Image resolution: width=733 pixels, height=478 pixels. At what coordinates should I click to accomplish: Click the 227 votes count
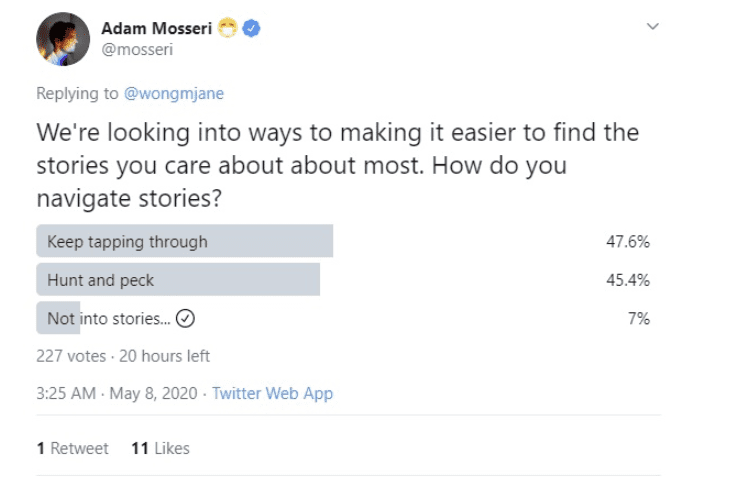coord(70,355)
